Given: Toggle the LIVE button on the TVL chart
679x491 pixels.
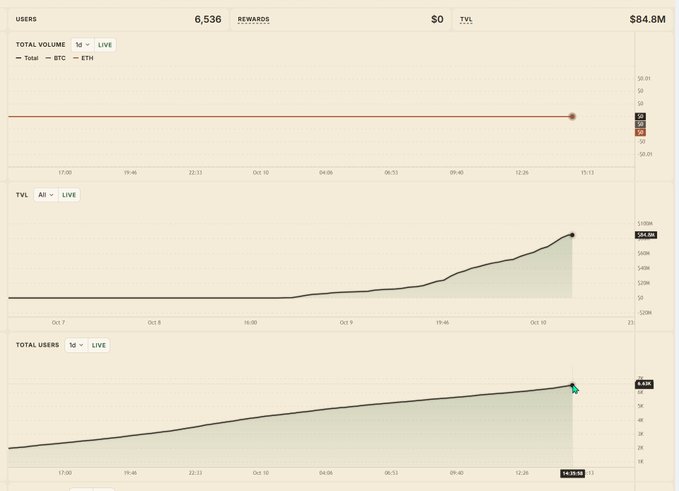Looking at the screenshot, I should tap(69, 195).
